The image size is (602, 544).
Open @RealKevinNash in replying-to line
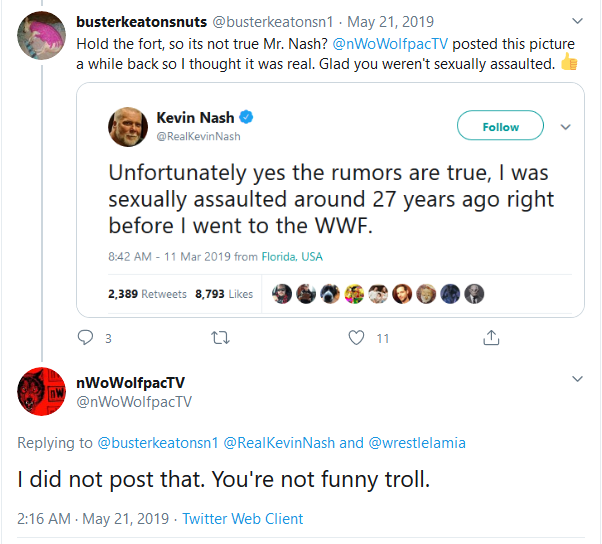click(280, 442)
